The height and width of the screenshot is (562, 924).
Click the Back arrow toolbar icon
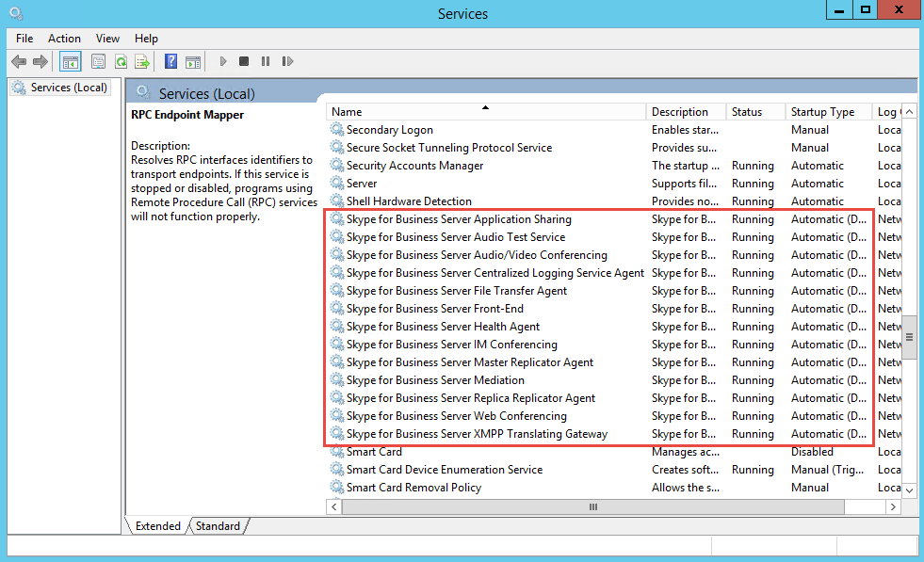[x=19, y=61]
